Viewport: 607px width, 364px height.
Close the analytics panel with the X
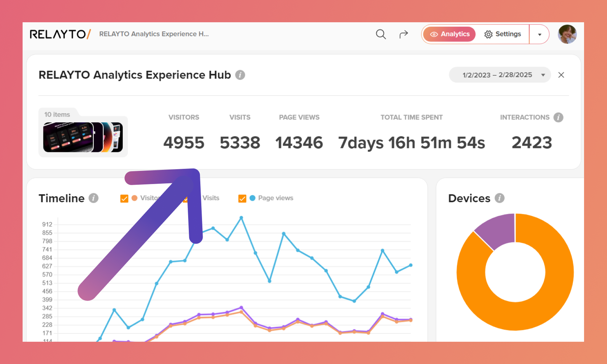561,75
